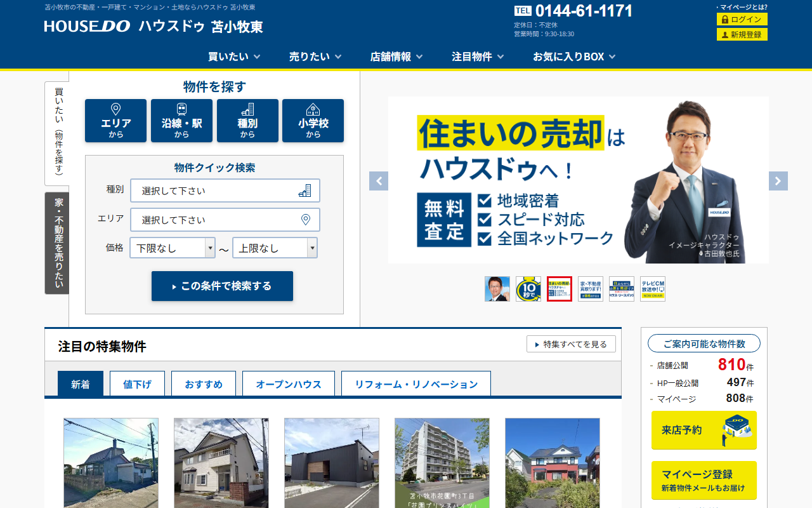
Task: Expand the 注目物件 navigation menu
Action: pos(478,57)
